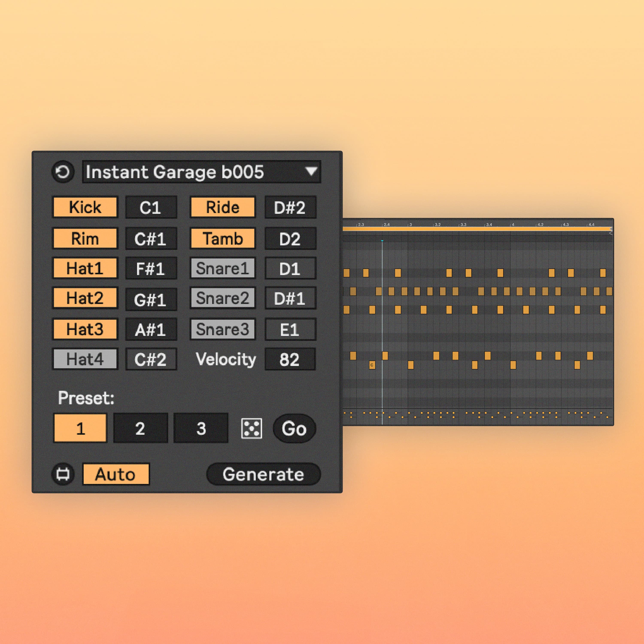Disable the Hat2 lane

(x=85, y=298)
